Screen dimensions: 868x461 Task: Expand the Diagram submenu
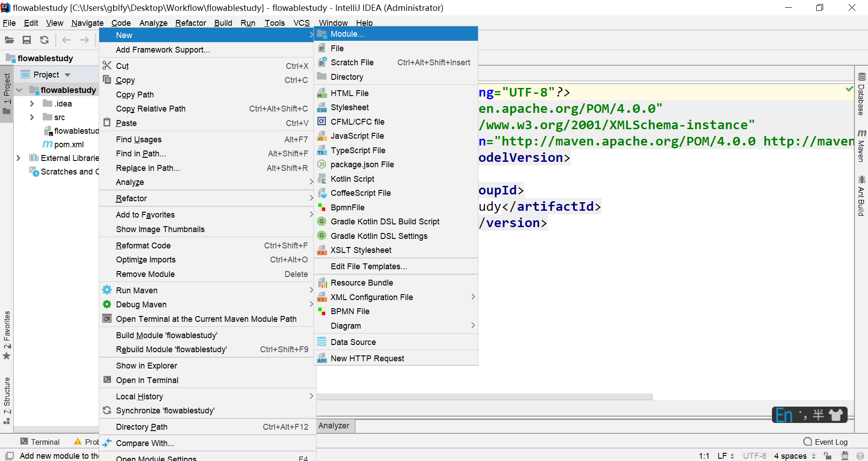[x=473, y=325]
